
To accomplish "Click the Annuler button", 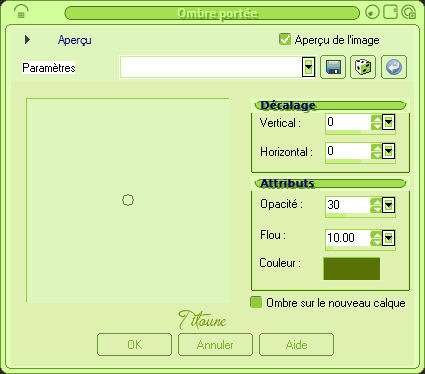I will click(215, 345).
